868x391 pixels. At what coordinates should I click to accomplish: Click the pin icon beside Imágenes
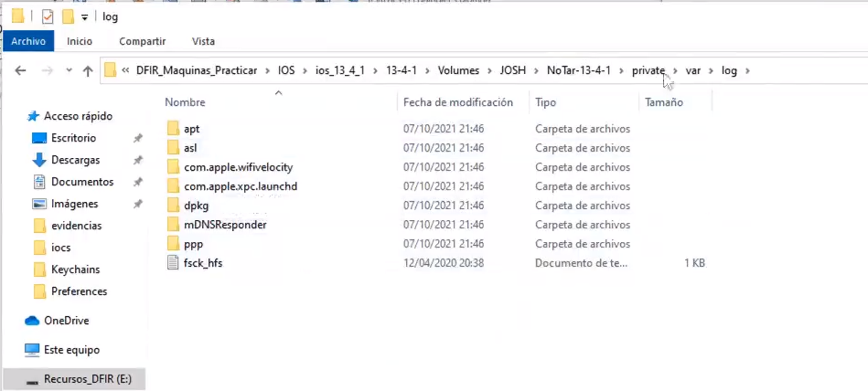click(138, 204)
